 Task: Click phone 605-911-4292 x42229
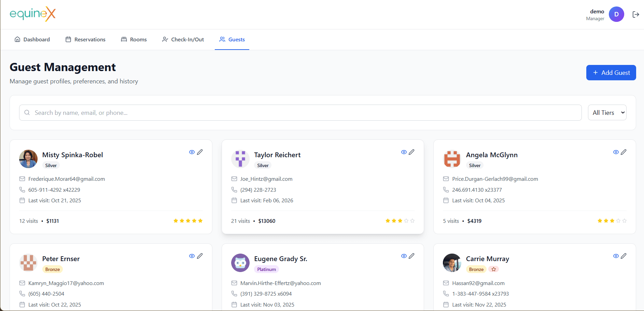[x=54, y=190]
